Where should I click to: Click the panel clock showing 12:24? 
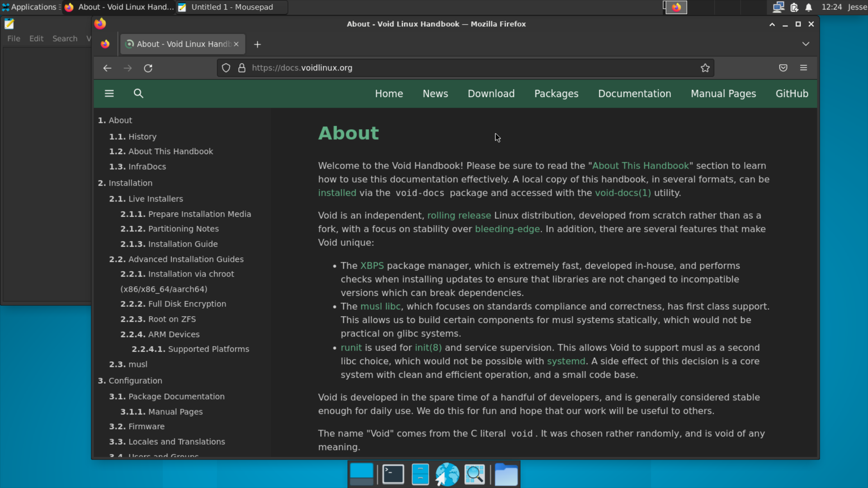[x=831, y=7]
